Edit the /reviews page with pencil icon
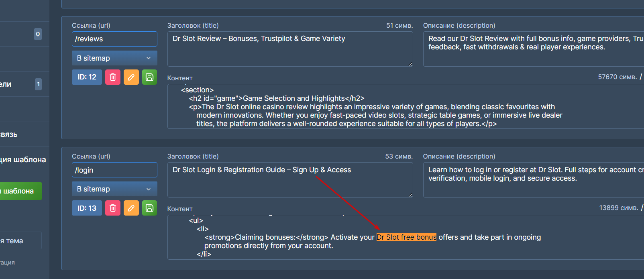 [131, 77]
